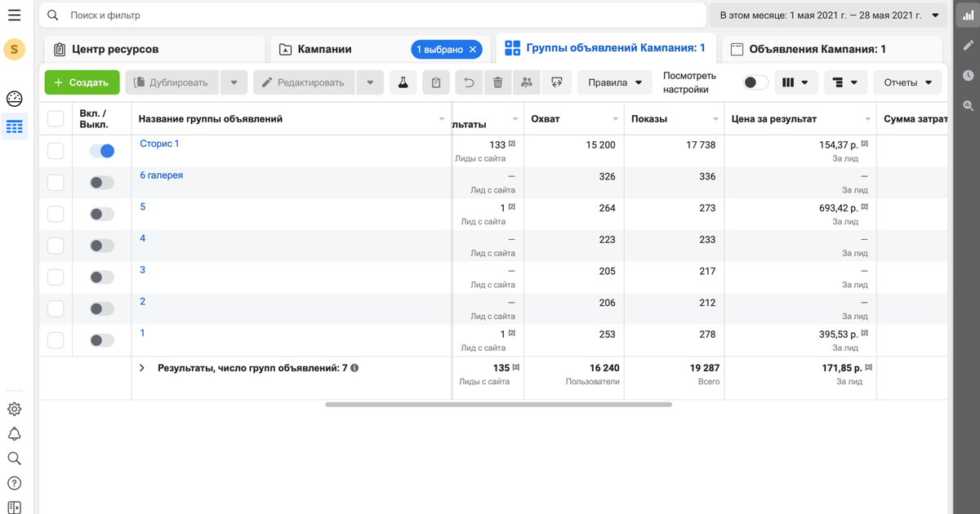This screenshot has height=514, width=980.
Task: Open the Отчеты dropdown
Action: [907, 82]
